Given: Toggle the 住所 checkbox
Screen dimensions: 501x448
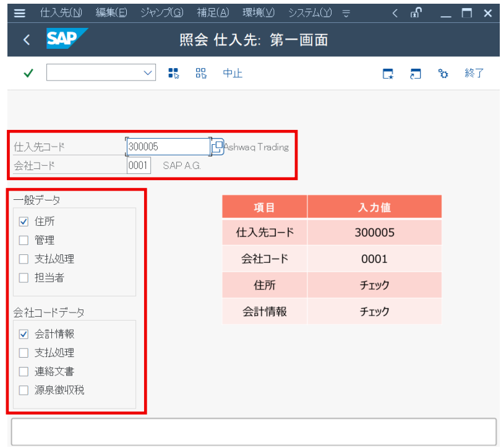Looking at the screenshot, I should coord(24,222).
